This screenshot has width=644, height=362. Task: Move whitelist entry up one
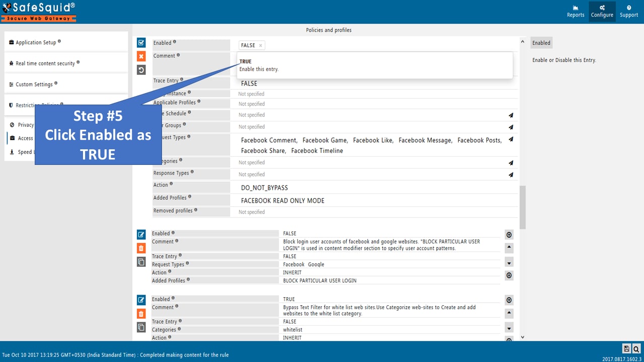509,314
